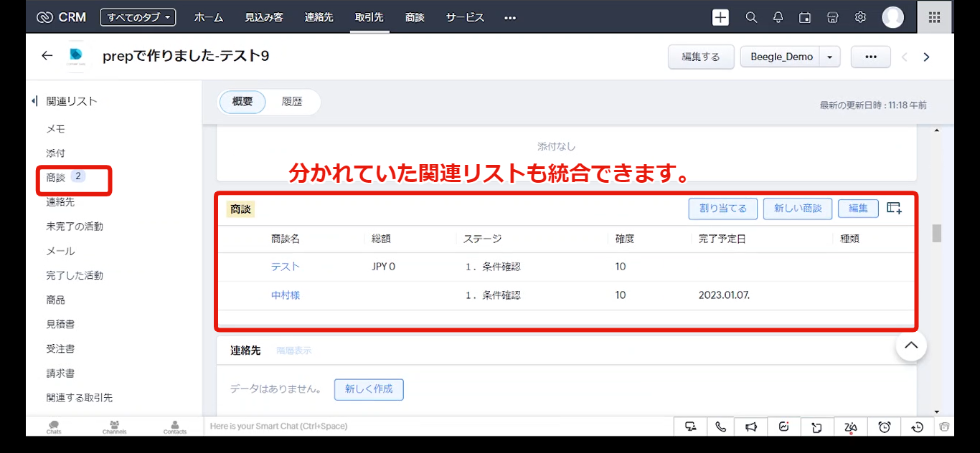The width and height of the screenshot is (980, 453).
Task: Open the テスト deal link
Action: coord(286,267)
